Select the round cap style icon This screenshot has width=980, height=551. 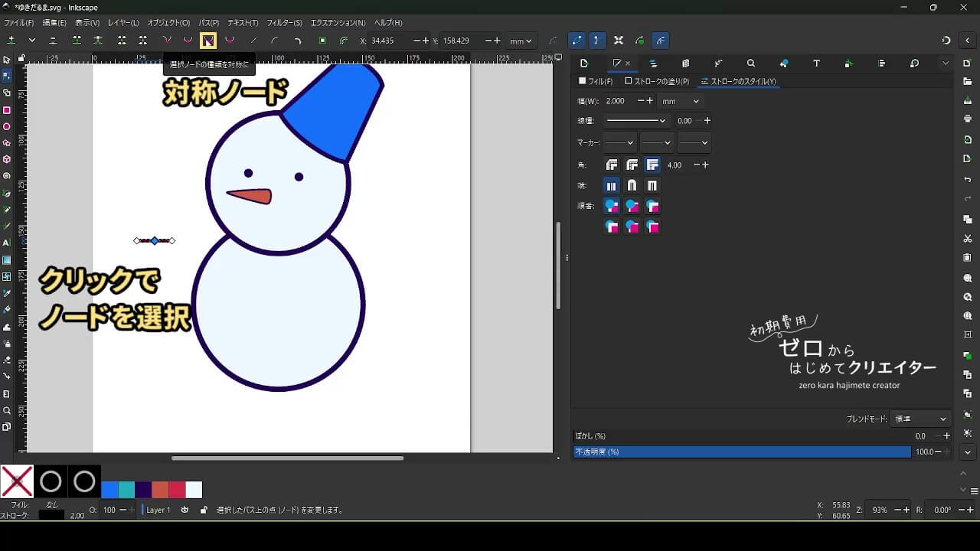[x=632, y=186]
